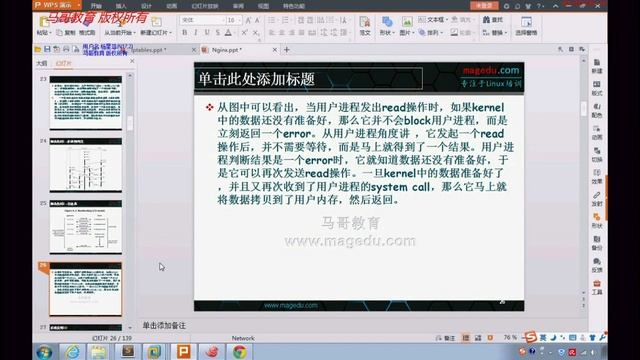Open the Slide Show ribbon tab
640x360 pixels.
tap(205, 6)
